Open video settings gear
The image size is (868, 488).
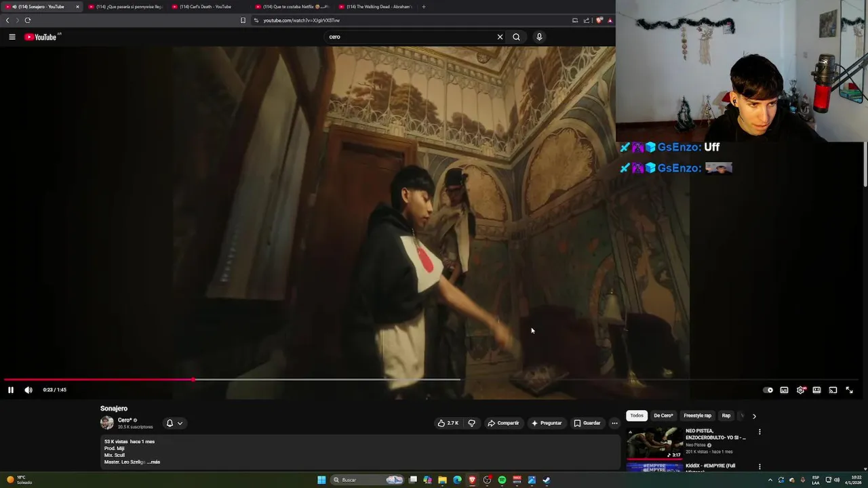(800, 390)
